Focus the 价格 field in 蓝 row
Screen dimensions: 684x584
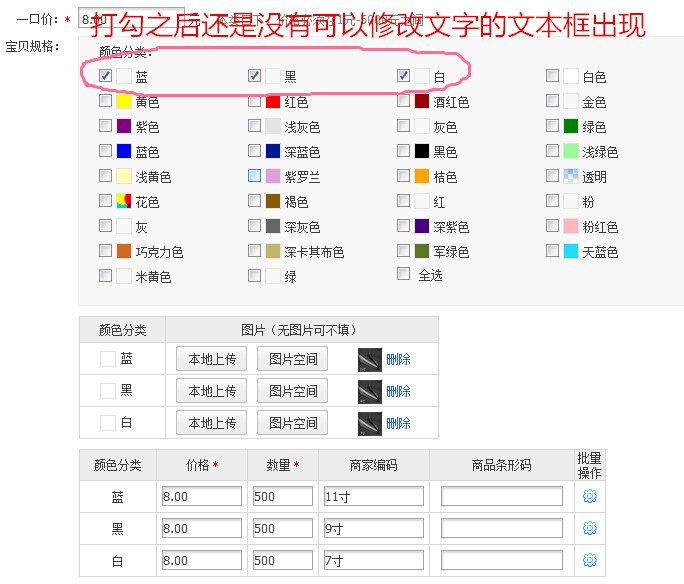point(201,496)
